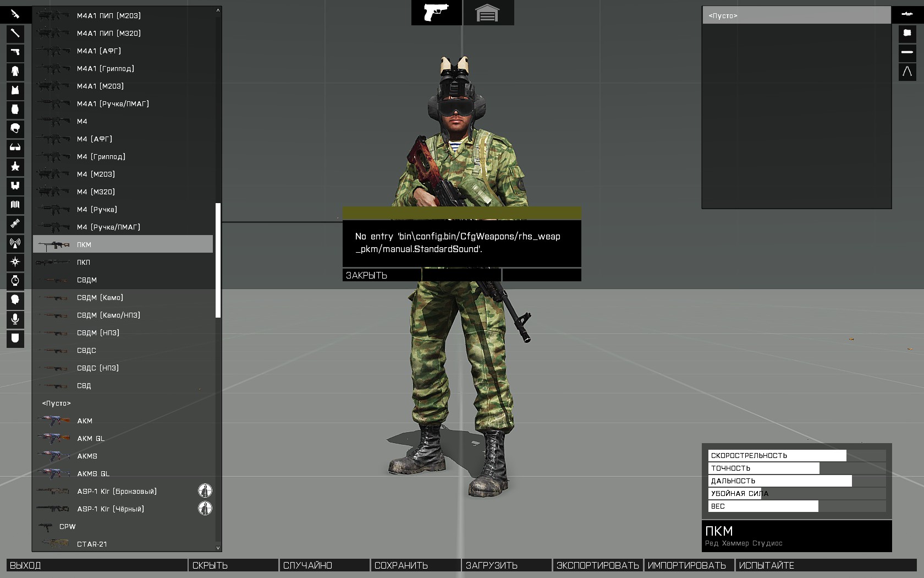Viewport: 924px width, 578px height.
Task: Select the voice microphone category icon
Action: click(15, 319)
